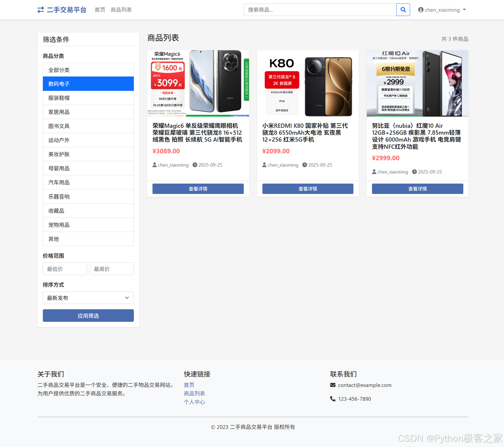Click the user avatar icon in navbar
Screen dimensions: 504x447
(x=420, y=10)
